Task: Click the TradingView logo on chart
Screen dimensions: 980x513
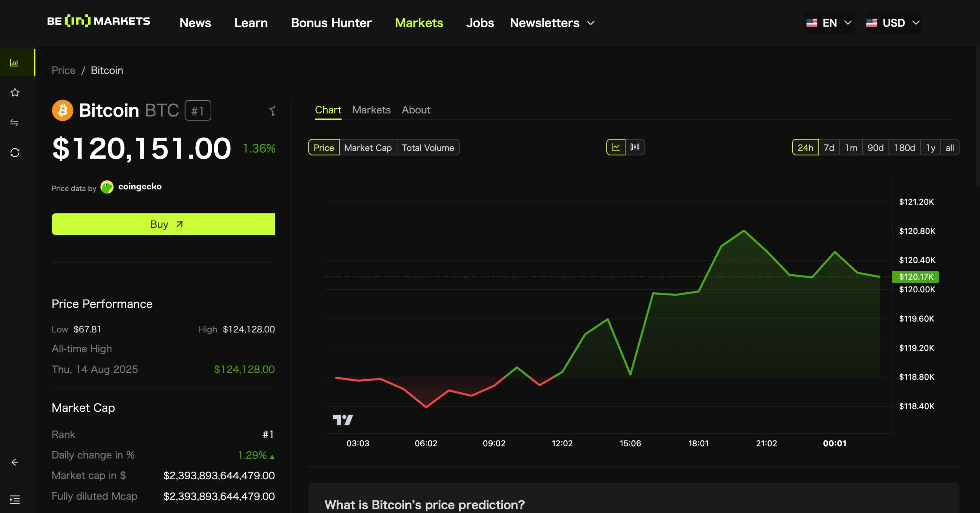Action: [343, 420]
